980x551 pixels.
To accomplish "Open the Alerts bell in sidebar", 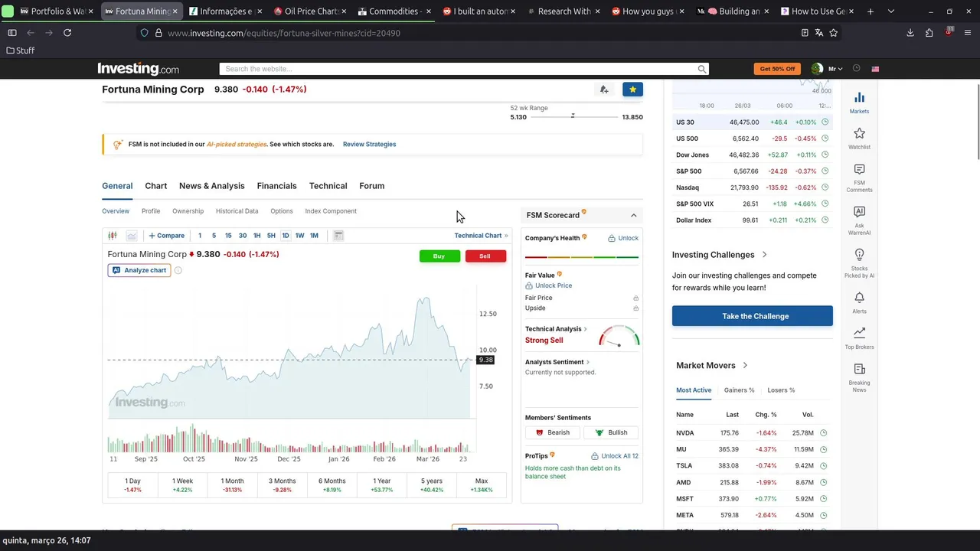I will [859, 302].
